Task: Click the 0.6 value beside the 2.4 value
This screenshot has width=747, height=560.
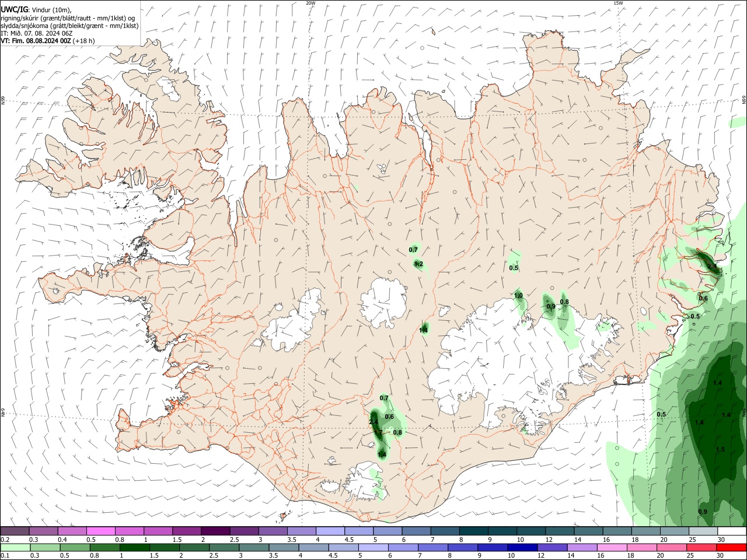Action: 389,417
